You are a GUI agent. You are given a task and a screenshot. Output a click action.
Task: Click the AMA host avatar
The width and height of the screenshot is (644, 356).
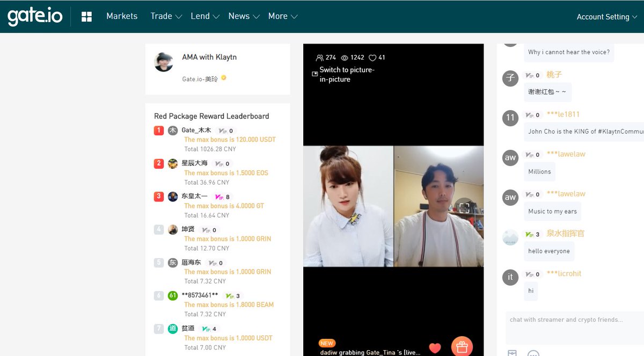point(164,62)
